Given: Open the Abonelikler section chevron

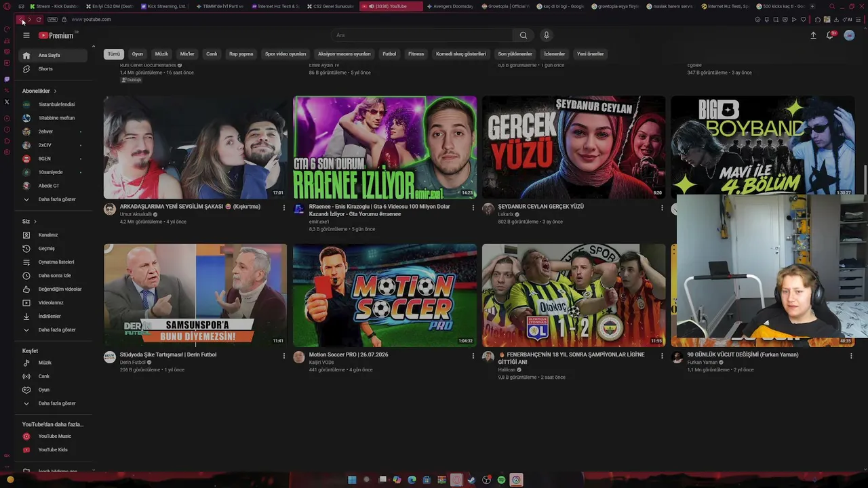Looking at the screenshot, I should point(55,91).
